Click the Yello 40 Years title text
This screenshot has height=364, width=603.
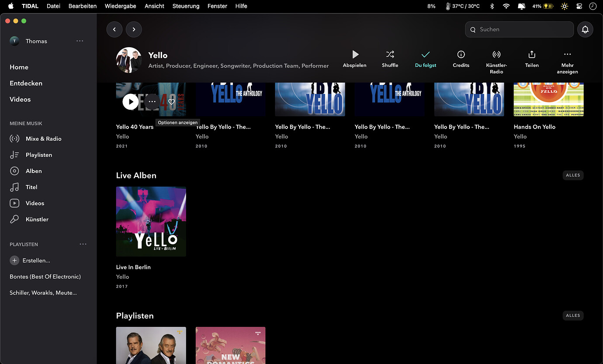(x=135, y=127)
